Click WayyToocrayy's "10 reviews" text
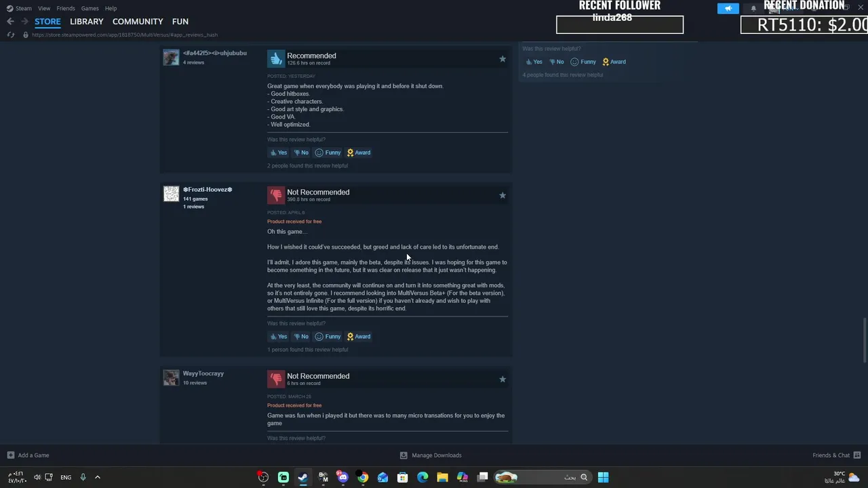Viewport: 868px width, 488px height. pyautogui.click(x=195, y=383)
